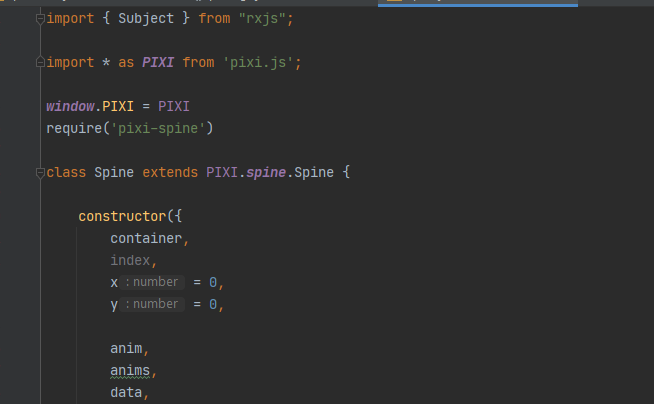
Task: Click default value 0 of x
Action: coord(213,283)
